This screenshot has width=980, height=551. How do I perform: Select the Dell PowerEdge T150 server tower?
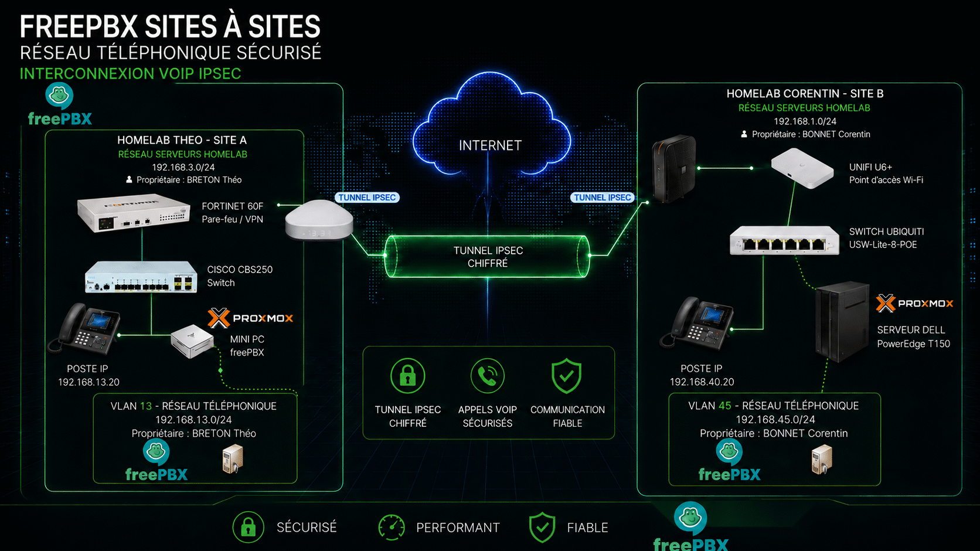coord(842,321)
